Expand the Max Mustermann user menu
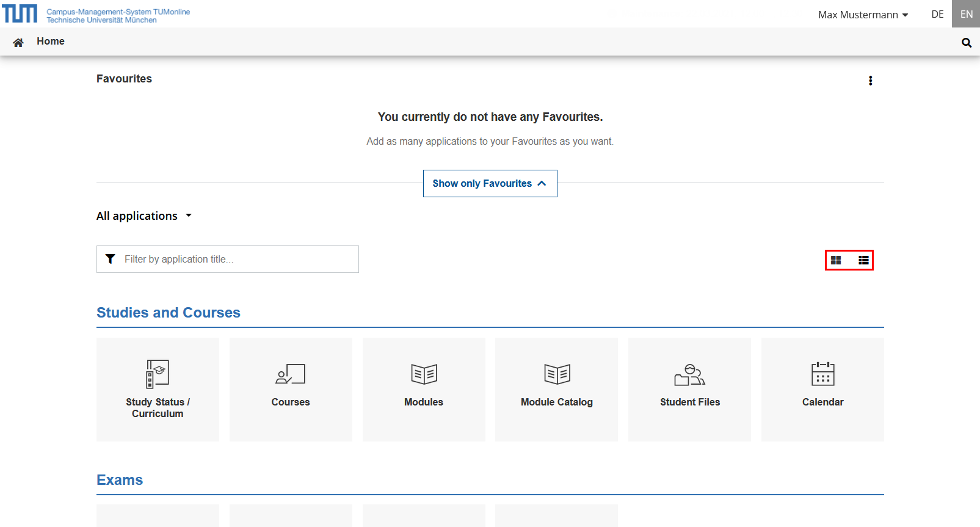This screenshot has width=980, height=527. 863,15
